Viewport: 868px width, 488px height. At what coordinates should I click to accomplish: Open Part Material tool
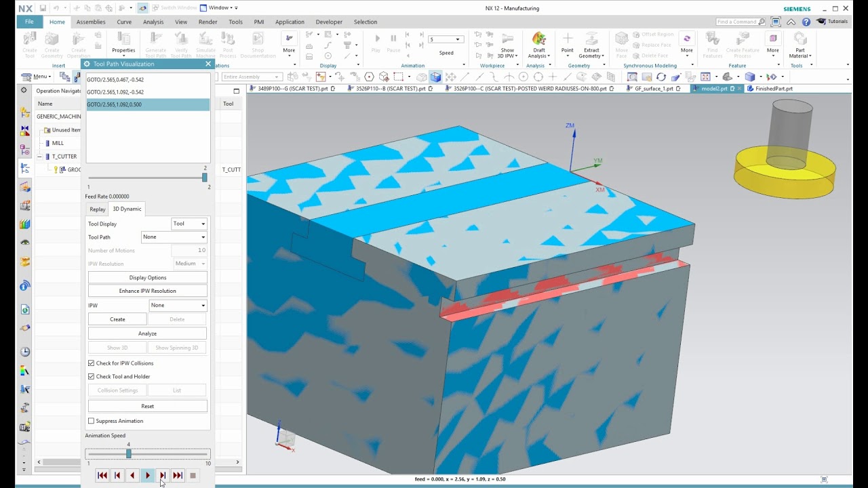pos(800,45)
